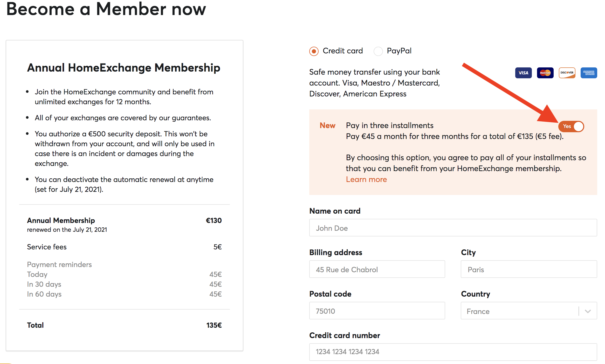Click the Mastercard logo icon

545,73
